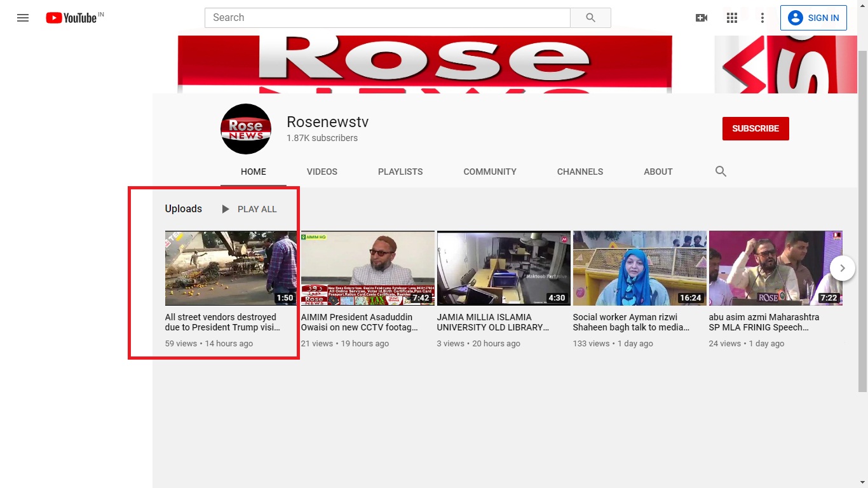Screen dimensions: 868x488
Task: Click the Rose News channel avatar
Action: 246,129
